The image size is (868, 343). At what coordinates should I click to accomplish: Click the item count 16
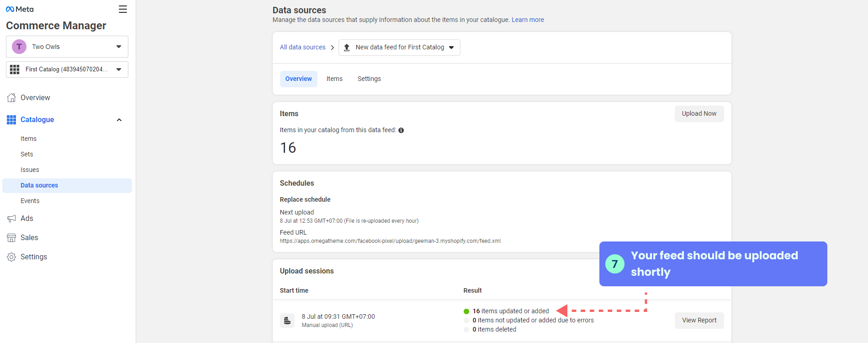coord(288,148)
